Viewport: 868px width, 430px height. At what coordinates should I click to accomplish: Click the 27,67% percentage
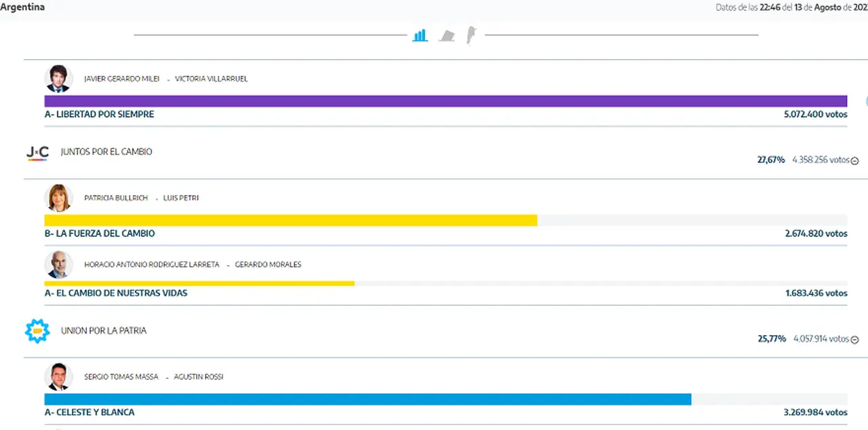coord(771,160)
